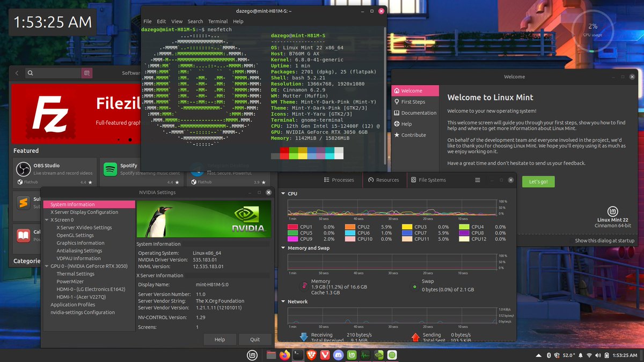Select OpenGL Settings in NVIDIA tree
Viewport: 644px width, 362px height.
(x=75, y=235)
